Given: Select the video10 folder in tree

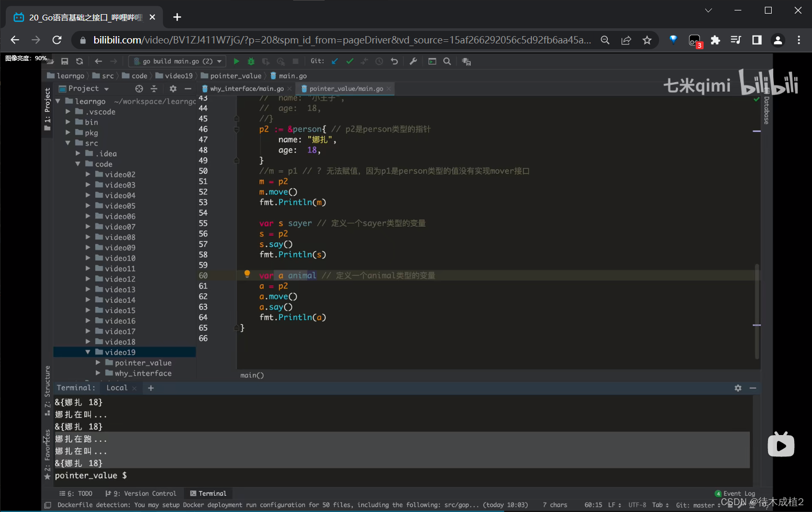Looking at the screenshot, I should [120, 258].
